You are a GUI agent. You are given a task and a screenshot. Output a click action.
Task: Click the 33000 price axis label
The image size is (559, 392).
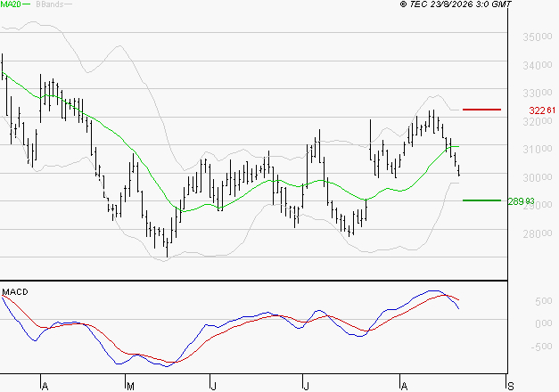538,93
